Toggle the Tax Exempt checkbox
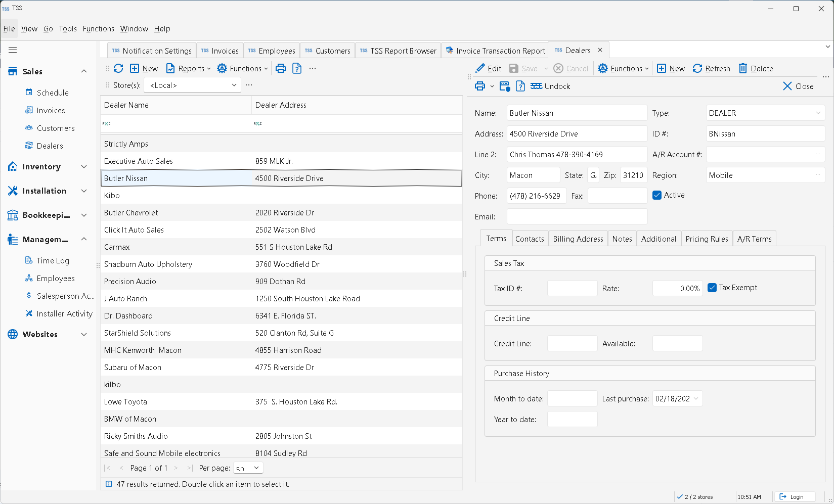The width and height of the screenshot is (834, 504). [x=712, y=288]
